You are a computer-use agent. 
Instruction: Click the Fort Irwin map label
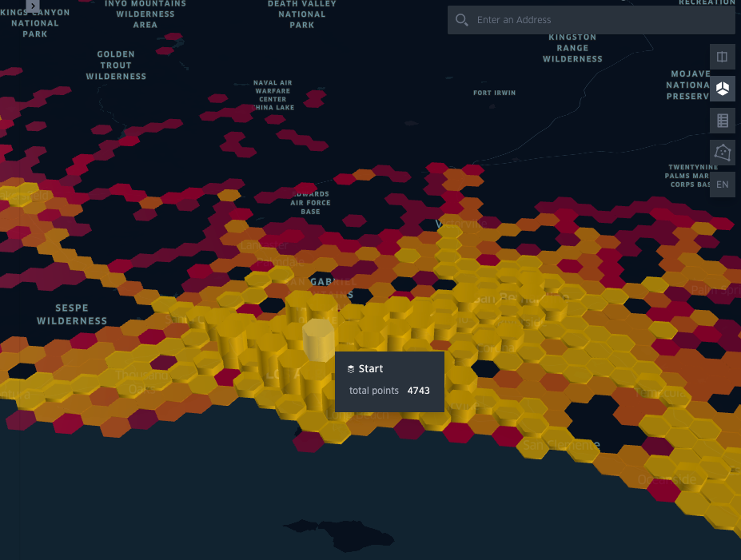pyautogui.click(x=494, y=93)
